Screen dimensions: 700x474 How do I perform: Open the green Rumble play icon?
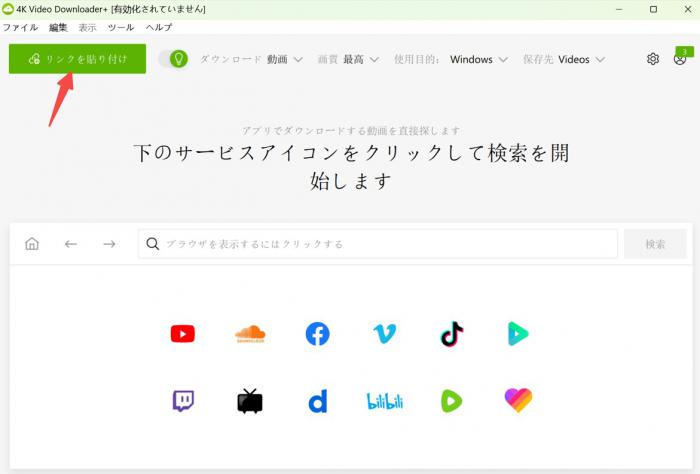(451, 401)
